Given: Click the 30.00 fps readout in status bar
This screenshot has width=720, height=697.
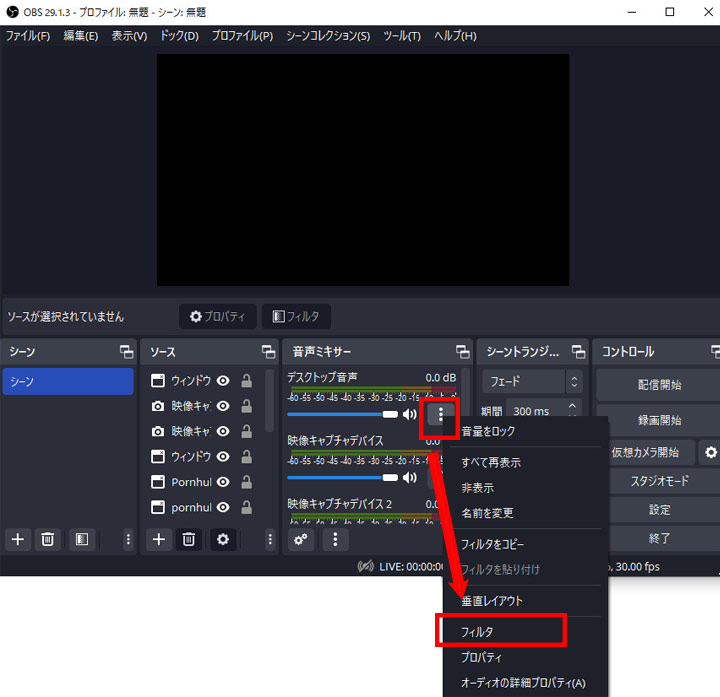Looking at the screenshot, I should pyautogui.click(x=637, y=567).
